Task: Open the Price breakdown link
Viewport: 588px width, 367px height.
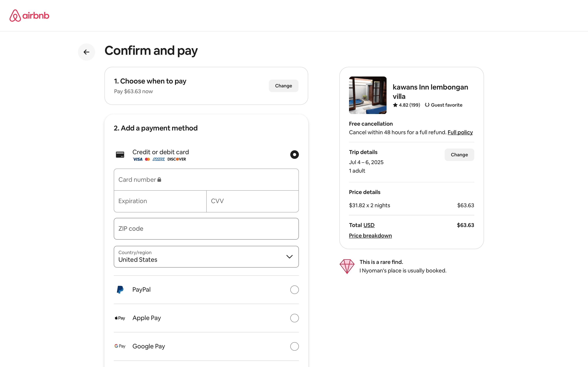Action: point(370,235)
